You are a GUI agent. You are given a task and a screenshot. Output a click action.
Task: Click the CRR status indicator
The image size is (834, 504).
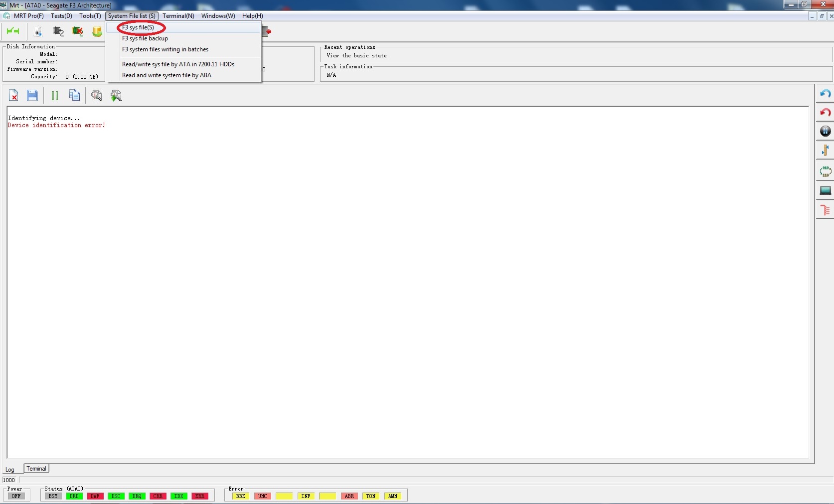158,496
